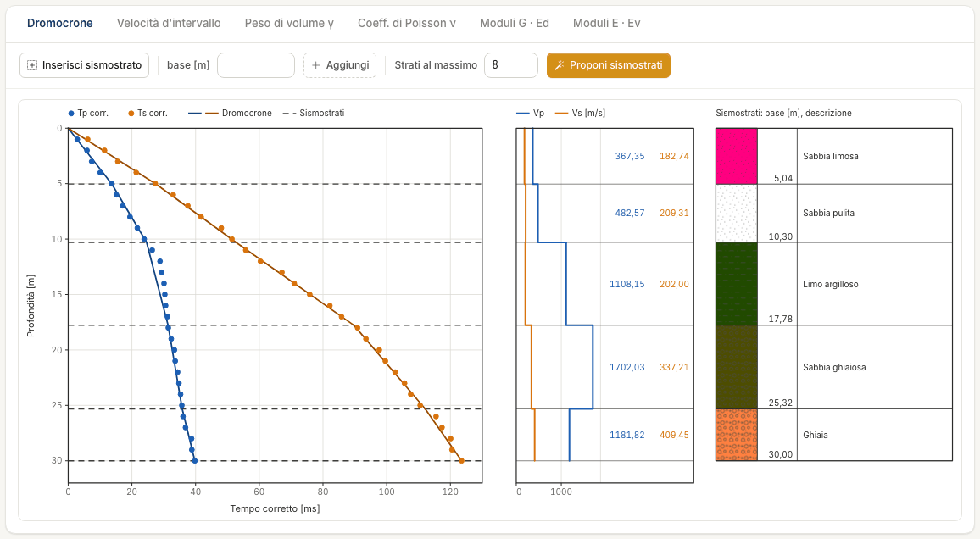Switch to the Dromocrone tab
The width and height of the screenshot is (980, 539).
pyautogui.click(x=60, y=23)
